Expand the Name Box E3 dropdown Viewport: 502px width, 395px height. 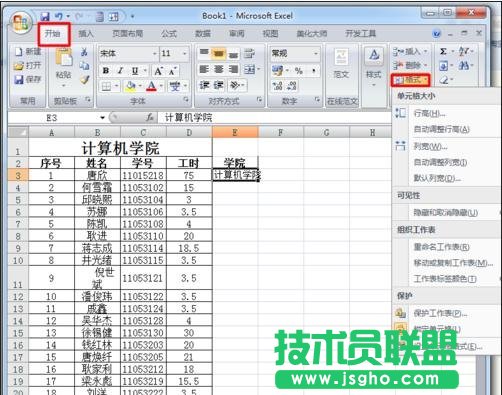pos(102,117)
